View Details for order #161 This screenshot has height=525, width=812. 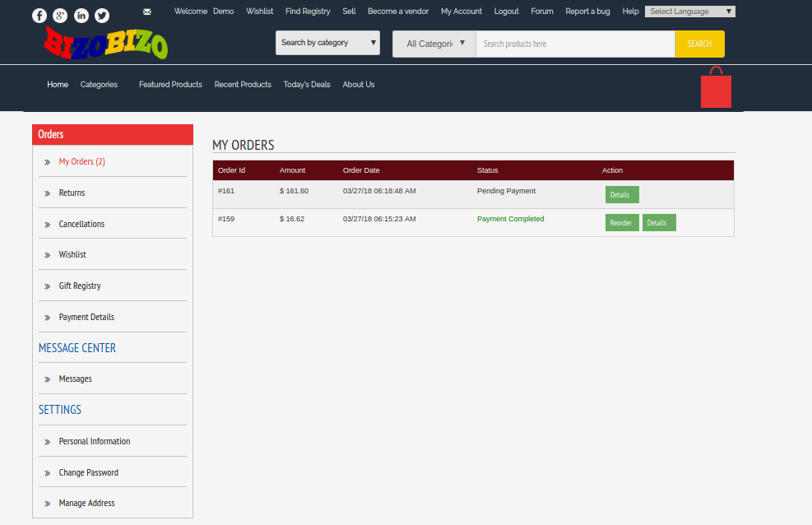(x=622, y=195)
